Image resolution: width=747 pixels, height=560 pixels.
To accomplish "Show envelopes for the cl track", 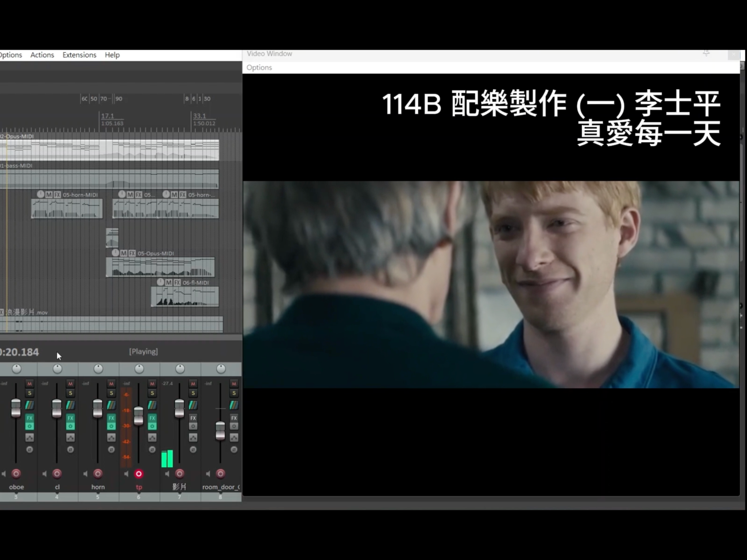I will (70, 437).
